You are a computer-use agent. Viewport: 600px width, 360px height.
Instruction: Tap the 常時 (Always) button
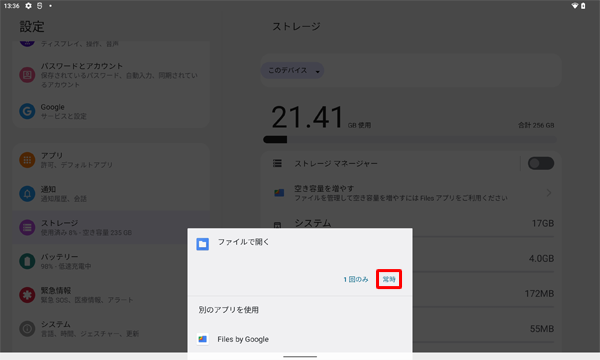389,279
